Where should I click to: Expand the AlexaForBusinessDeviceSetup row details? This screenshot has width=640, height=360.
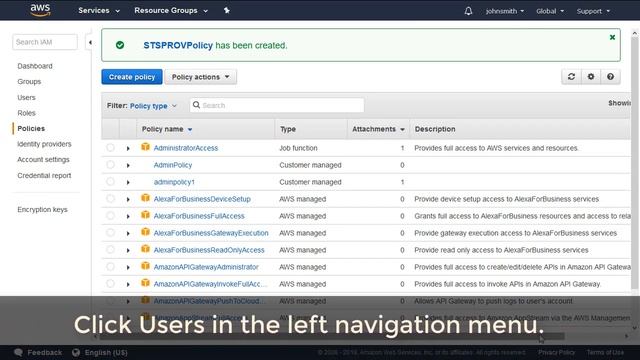click(x=128, y=200)
